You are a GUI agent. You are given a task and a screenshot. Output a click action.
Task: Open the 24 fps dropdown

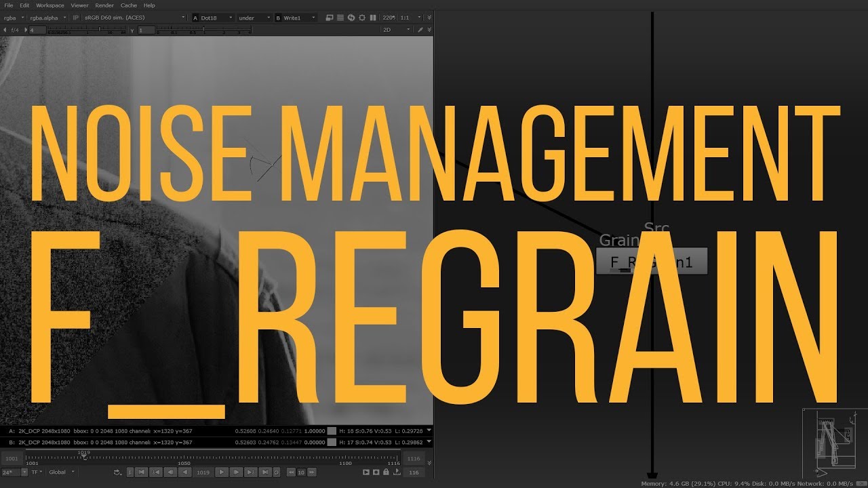coord(14,472)
